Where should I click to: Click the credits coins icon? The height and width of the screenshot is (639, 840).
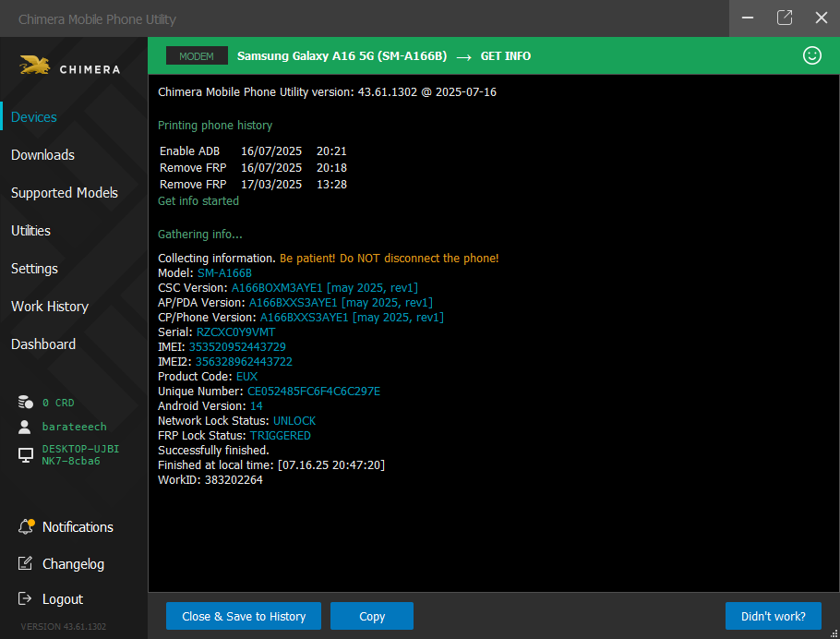click(x=25, y=402)
